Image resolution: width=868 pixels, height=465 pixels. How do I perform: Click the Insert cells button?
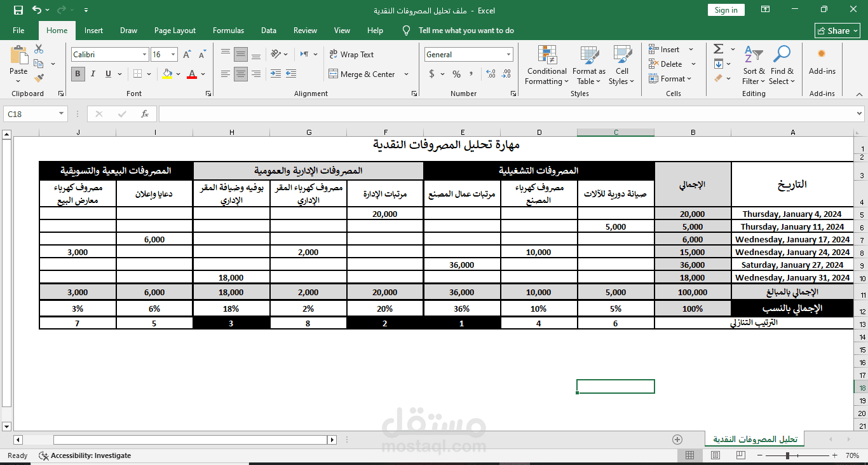click(665, 49)
